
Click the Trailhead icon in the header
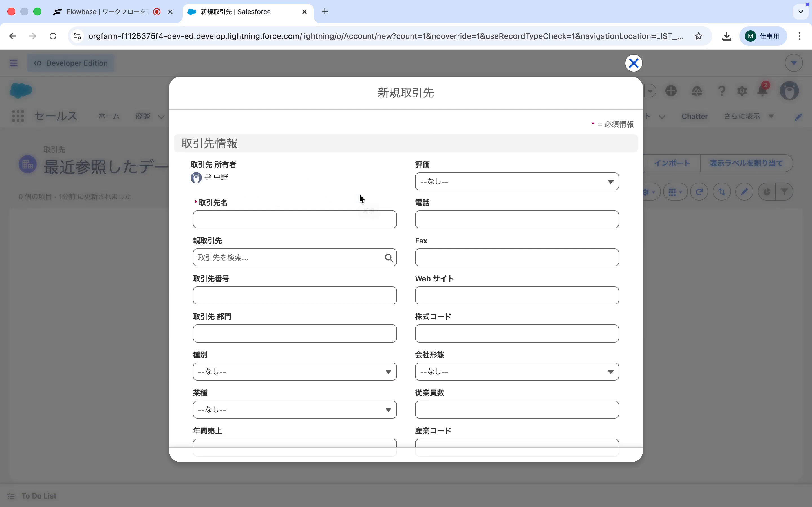click(697, 90)
